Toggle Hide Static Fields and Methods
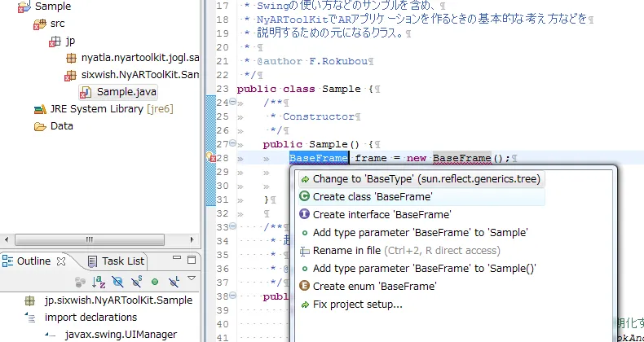Image resolution: width=644 pixels, height=342 pixels. click(x=136, y=282)
